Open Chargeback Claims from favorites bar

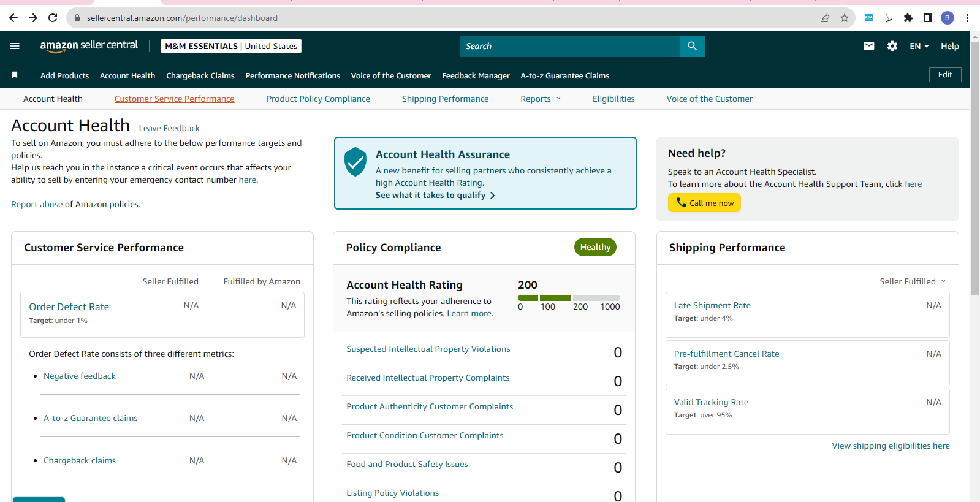(200, 75)
